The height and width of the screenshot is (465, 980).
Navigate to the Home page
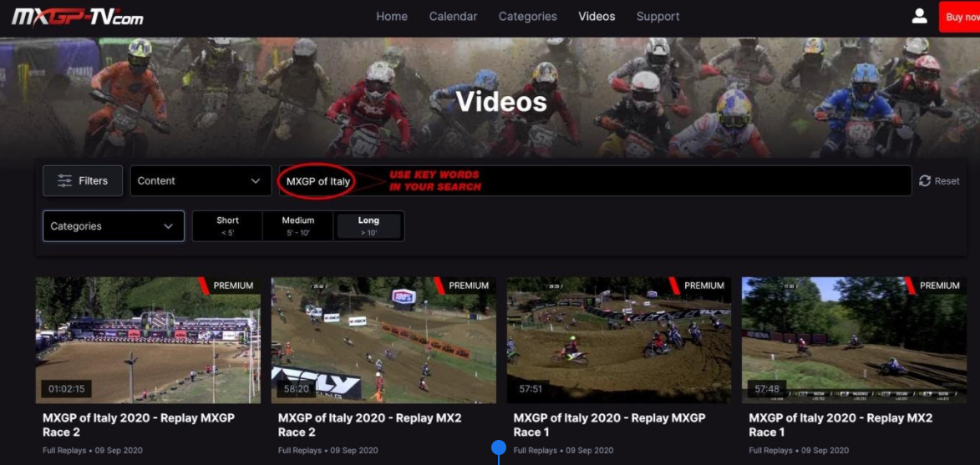(392, 16)
